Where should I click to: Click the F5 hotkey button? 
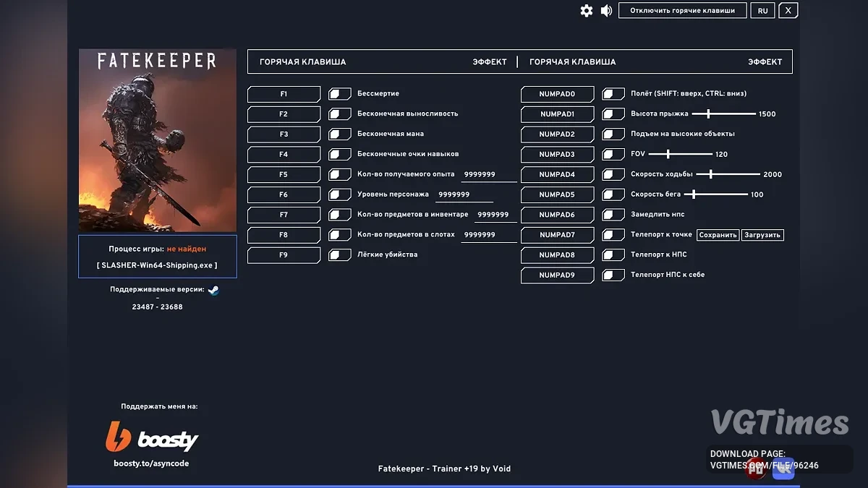coord(284,175)
